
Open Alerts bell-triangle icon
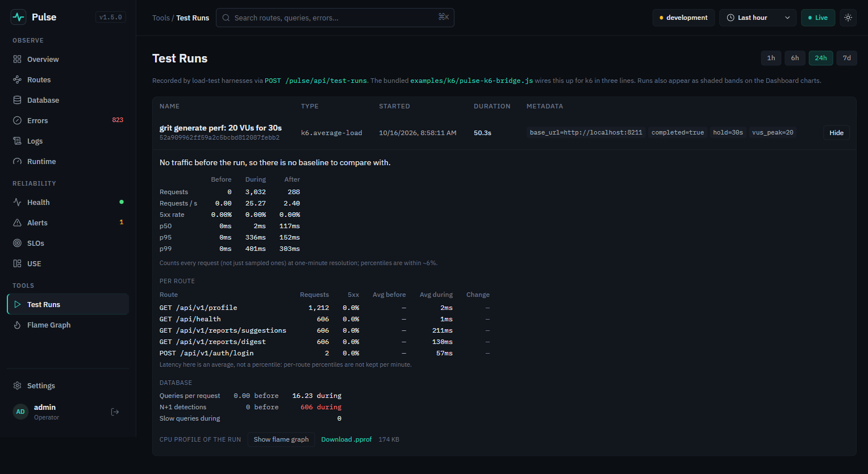[17, 223]
